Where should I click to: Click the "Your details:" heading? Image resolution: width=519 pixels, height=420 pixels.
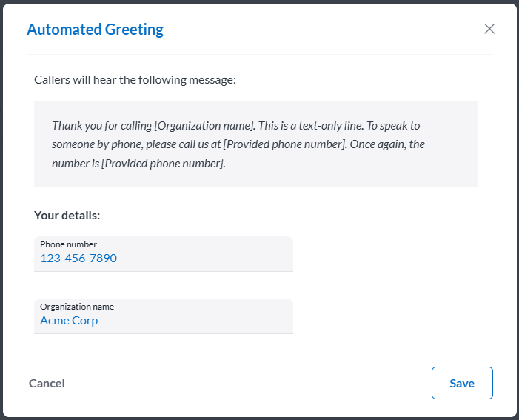pos(67,216)
